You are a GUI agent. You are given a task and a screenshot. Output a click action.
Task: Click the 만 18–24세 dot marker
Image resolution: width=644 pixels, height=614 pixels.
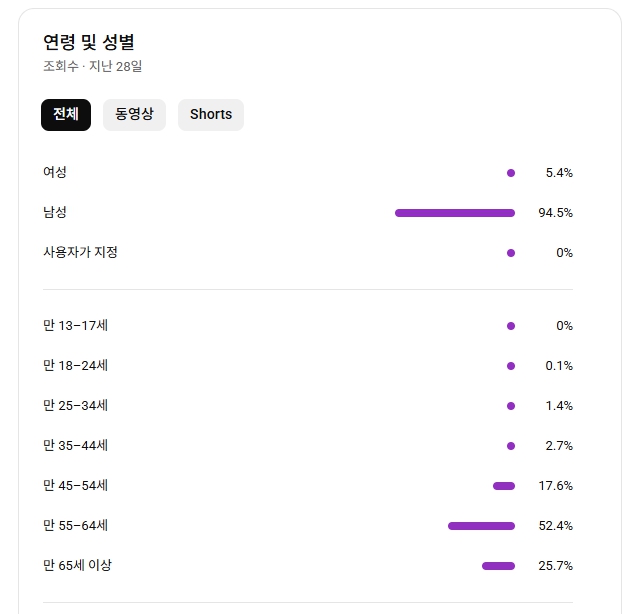pyautogui.click(x=511, y=366)
